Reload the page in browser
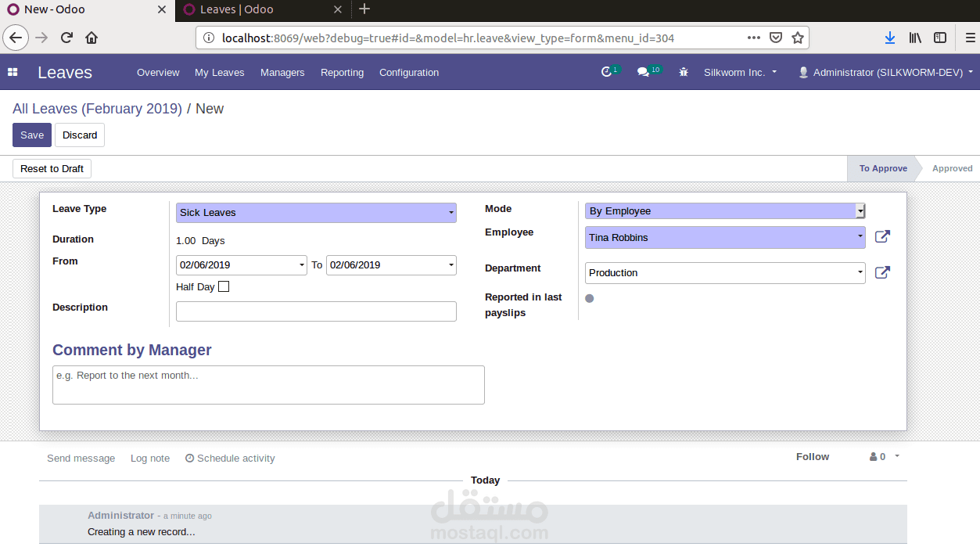 coord(66,38)
